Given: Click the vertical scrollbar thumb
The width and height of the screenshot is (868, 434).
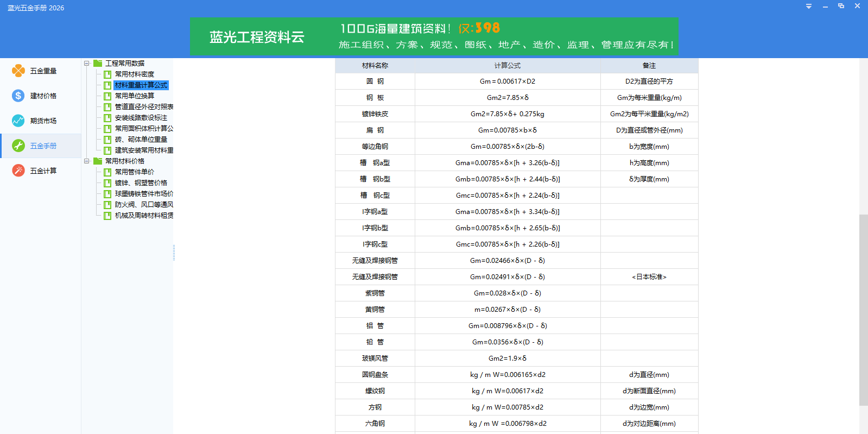Looking at the screenshot, I should click(x=863, y=310).
